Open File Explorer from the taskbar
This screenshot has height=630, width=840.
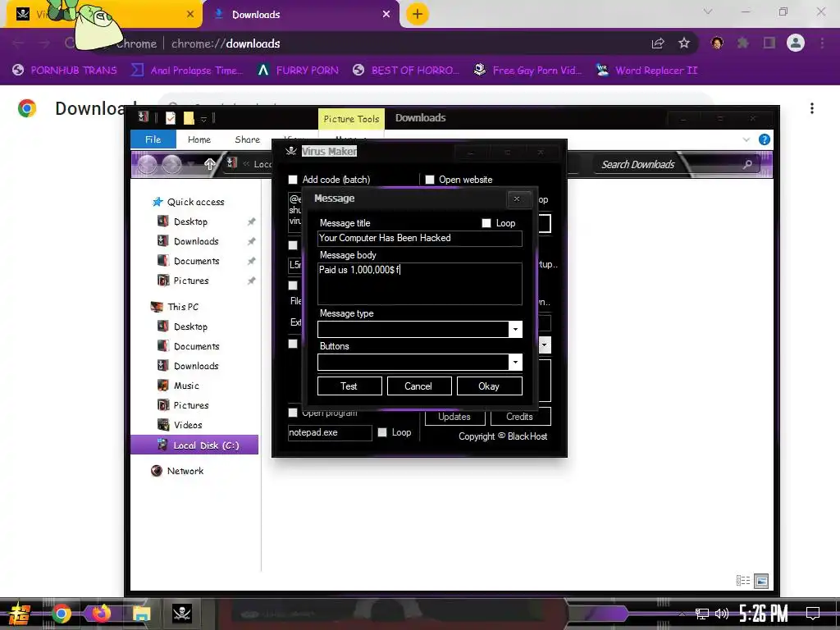point(141,614)
